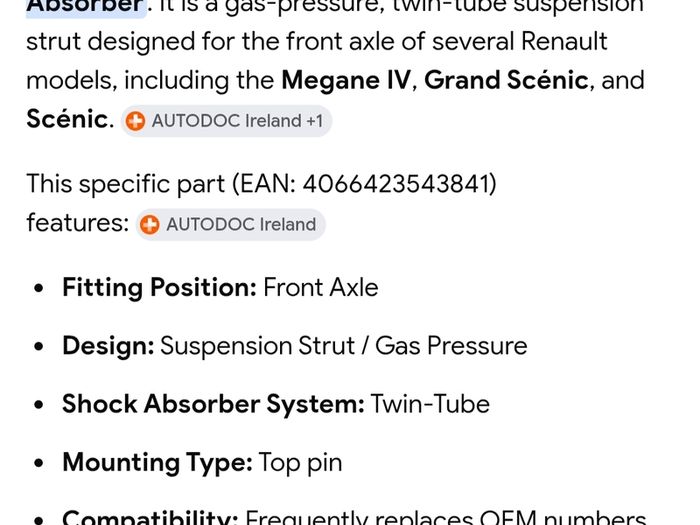The height and width of the screenshot is (525, 700).
Task: Click the Compatibility label at the bottom
Action: 150,517
